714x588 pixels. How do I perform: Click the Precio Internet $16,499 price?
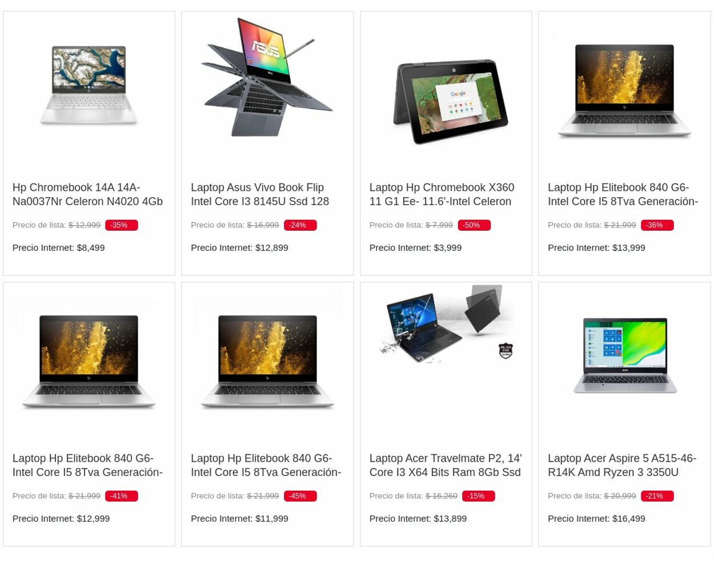coord(596,518)
